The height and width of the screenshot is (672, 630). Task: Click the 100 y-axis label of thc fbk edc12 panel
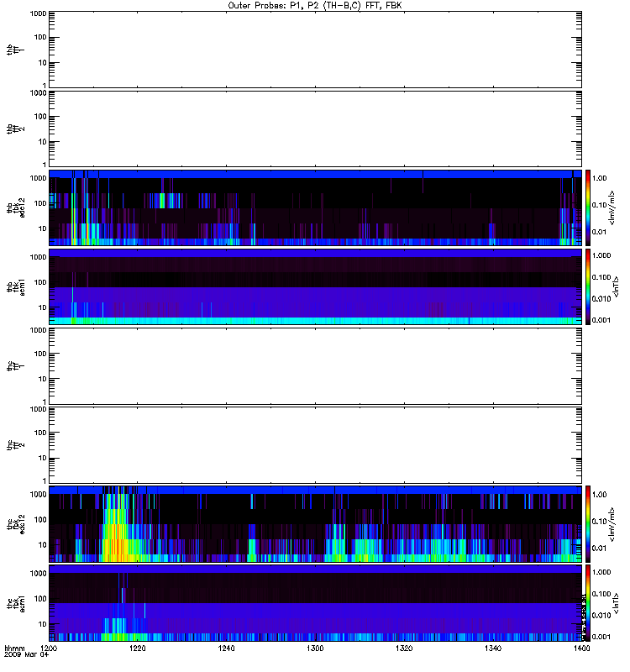(40, 520)
